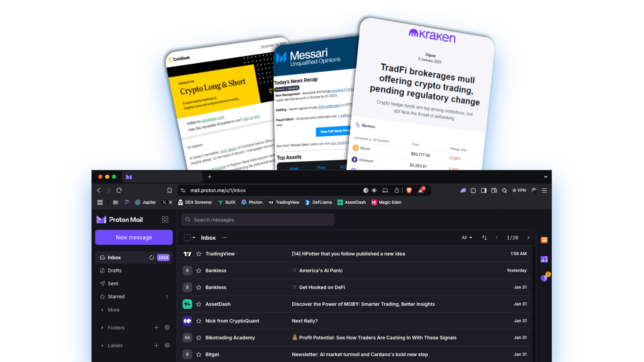Open the Contacts side panel icon
The height and width of the screenshot is (362, 644).
click(544, 240)
